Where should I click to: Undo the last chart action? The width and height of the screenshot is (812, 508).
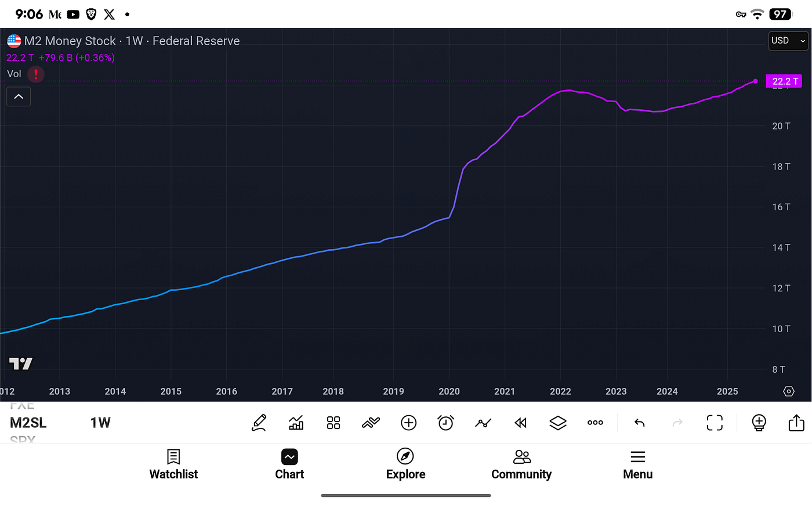(x=639, y=423)
